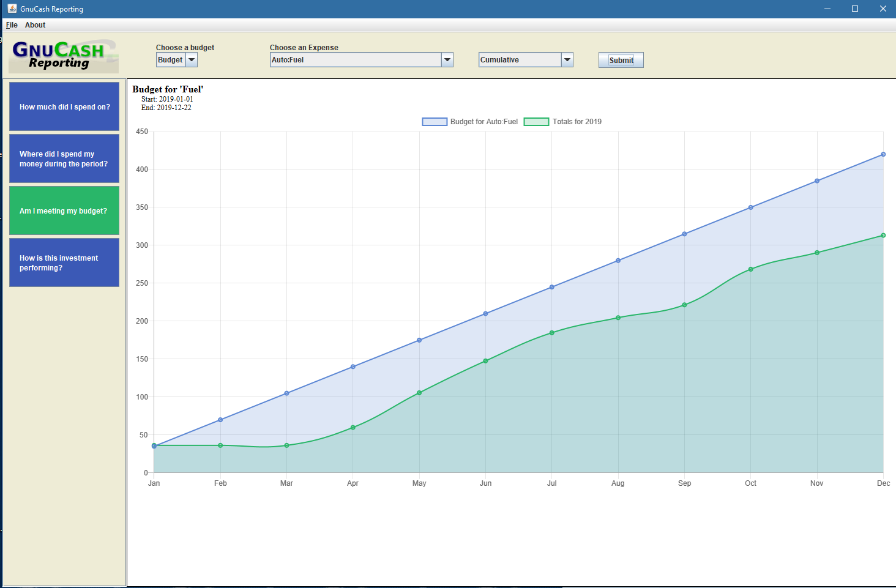Open the Budget dropdown arrow
This screenshot has width=896, height=588.
click(x=192, y=60)
